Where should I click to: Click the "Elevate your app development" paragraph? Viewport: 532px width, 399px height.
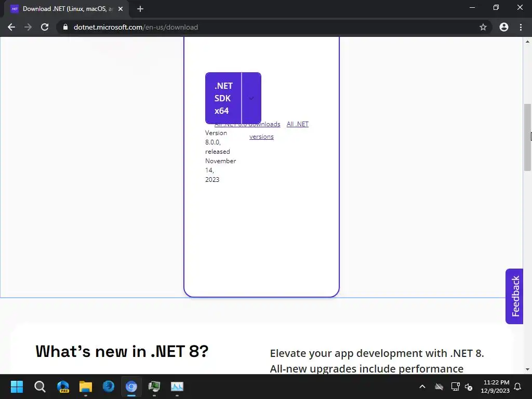click(377, 361)
